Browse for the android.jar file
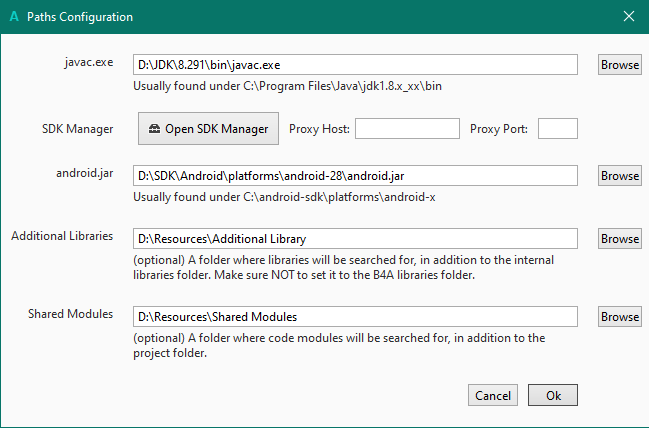 click(x=620, y=175)
